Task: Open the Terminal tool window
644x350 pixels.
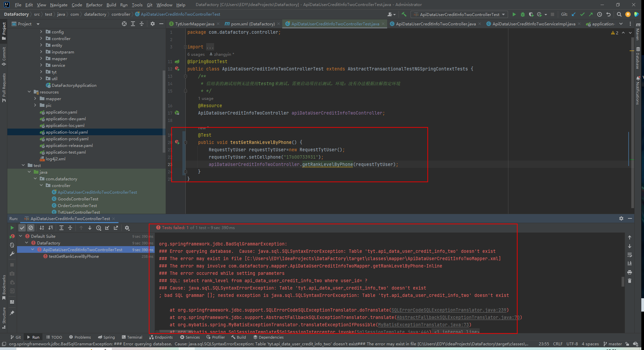Action: pos(132,337)
